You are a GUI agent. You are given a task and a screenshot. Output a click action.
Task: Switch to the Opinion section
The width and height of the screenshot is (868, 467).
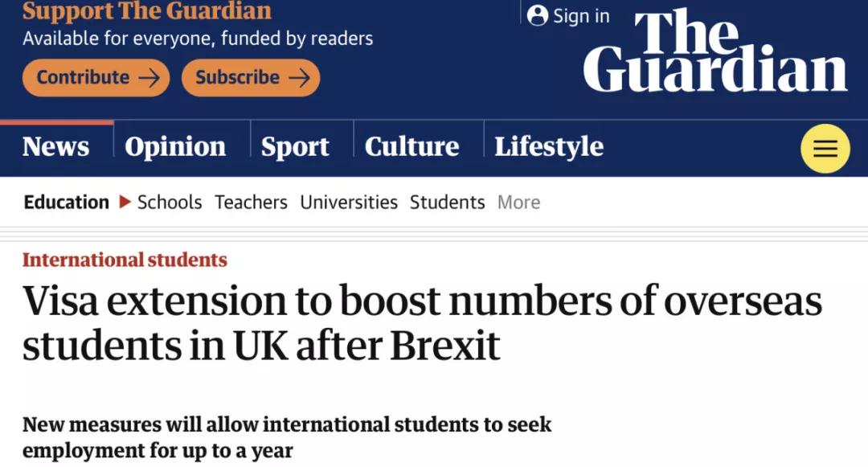click(x=175, y=147)
